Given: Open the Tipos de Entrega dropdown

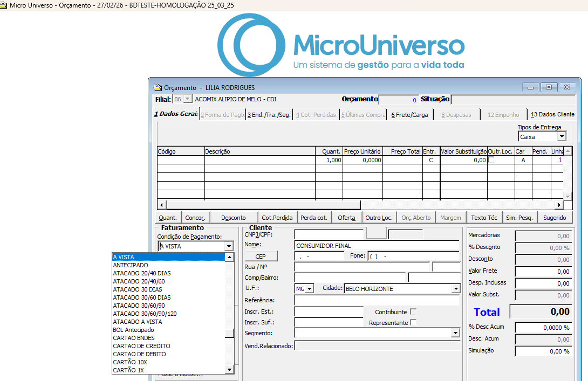Looking at the screenshot, I should (x=562, y=137).
